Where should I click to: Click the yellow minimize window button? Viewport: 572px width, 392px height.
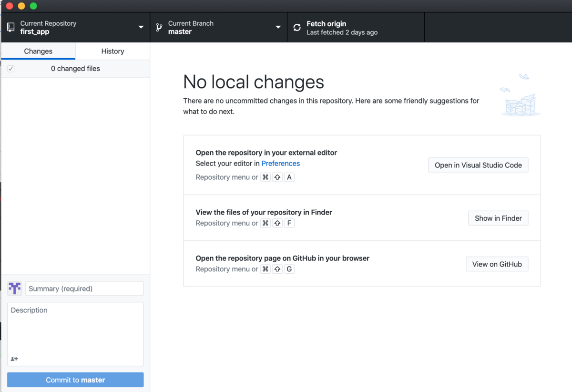[21, 6]
